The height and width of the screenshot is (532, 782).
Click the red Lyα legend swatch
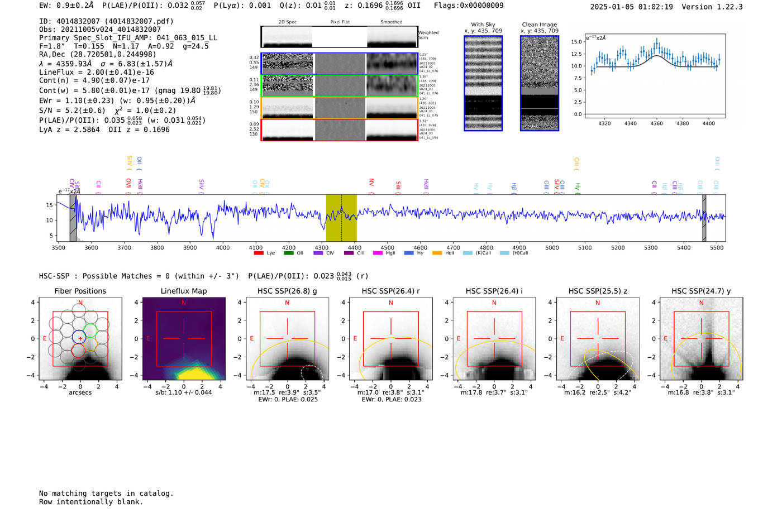[x=258, y=253]
